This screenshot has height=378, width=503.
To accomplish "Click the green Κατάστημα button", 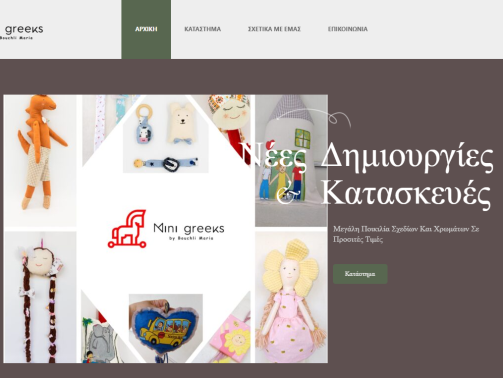I will point(360,274).
